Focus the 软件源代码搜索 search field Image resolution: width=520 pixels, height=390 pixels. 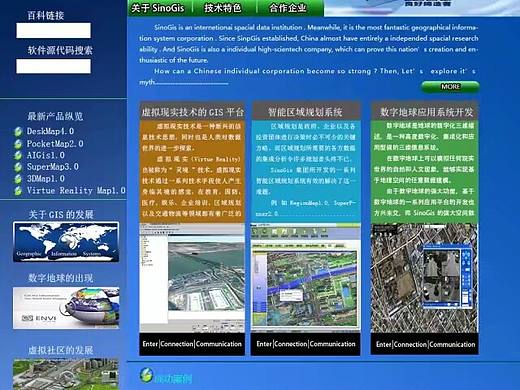[53, 66]
